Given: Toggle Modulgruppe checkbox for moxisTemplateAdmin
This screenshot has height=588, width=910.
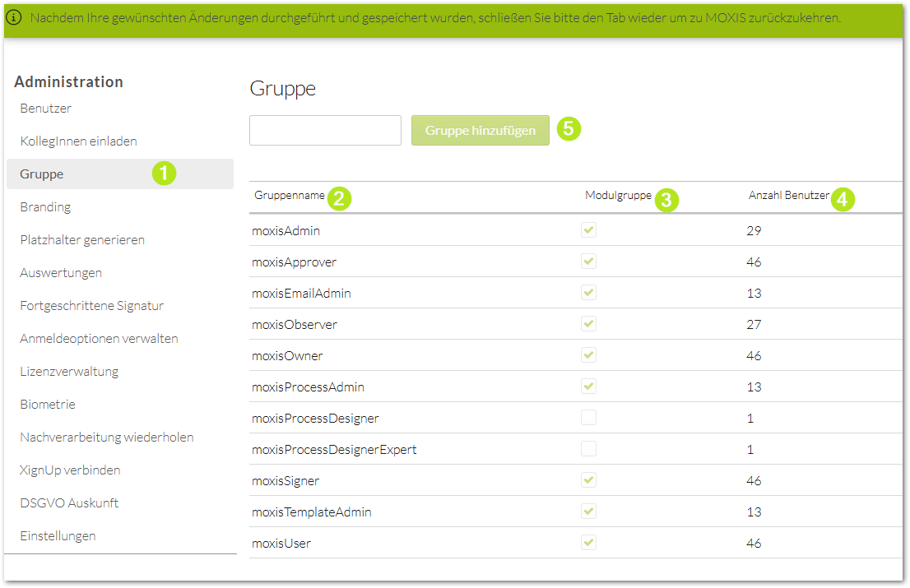Looking at the screenshot, I should coord(588,512).
